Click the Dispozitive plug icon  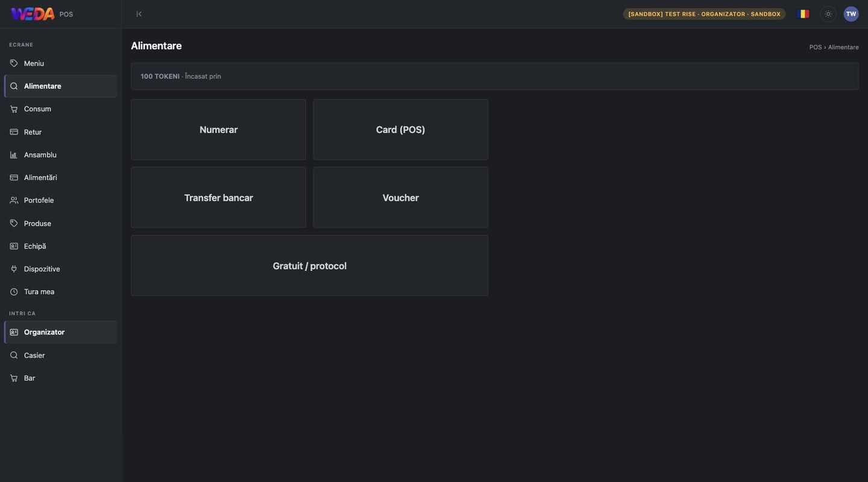pos(14,269)
